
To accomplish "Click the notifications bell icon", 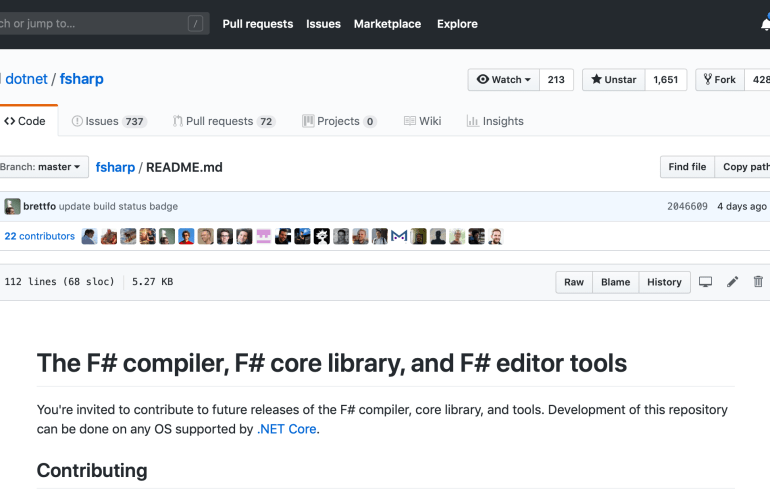I will click(764, 24).
